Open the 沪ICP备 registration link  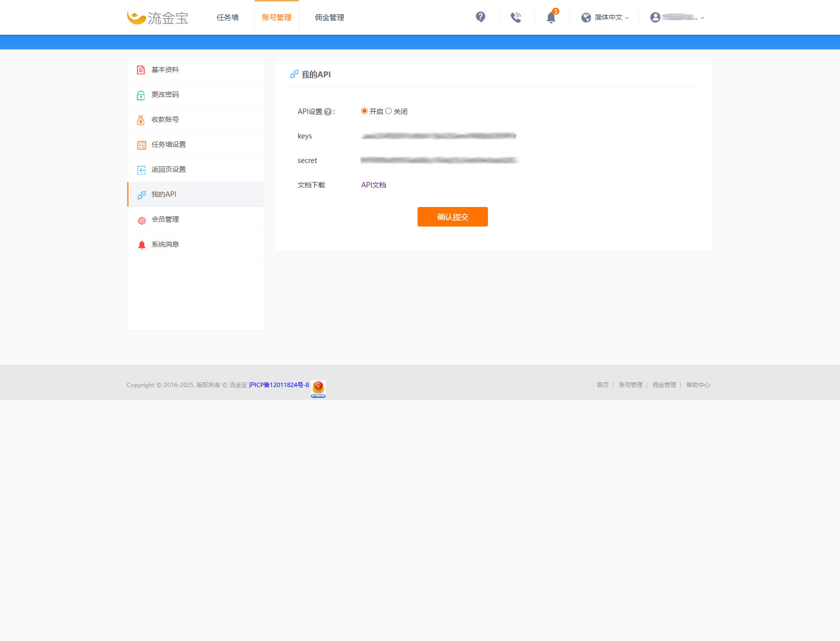click(279, 385)
